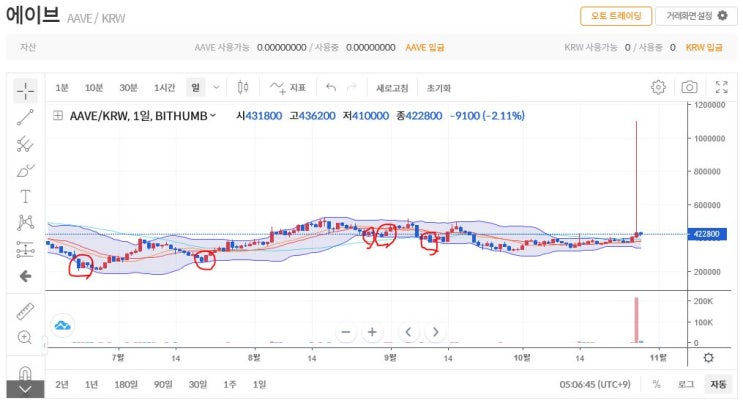Select the 10분 interval

[x=94, y=88]
